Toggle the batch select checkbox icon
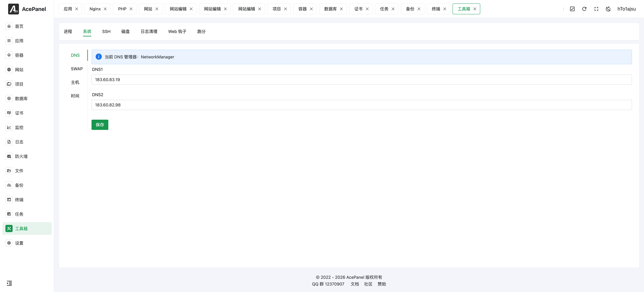 pyautogui.click(x=572, y=9)
